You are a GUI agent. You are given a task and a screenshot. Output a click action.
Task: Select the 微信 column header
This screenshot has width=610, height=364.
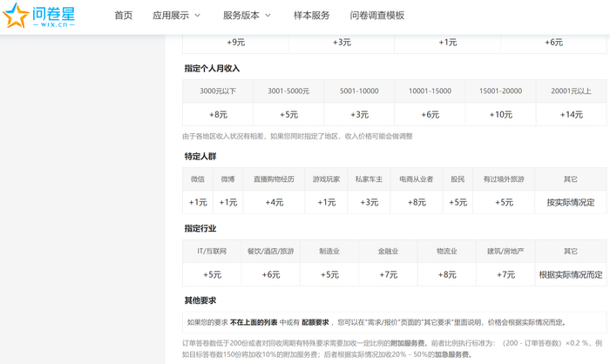pyautogui.click(x=198, y=179)
